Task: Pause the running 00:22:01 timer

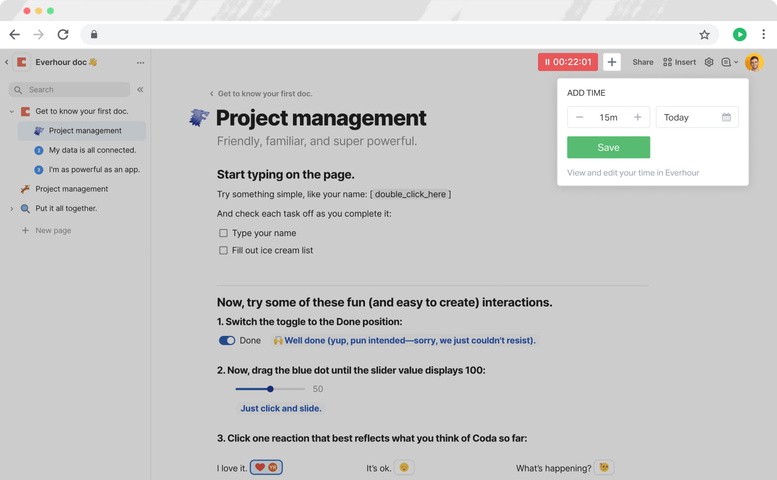Action: 568,62
